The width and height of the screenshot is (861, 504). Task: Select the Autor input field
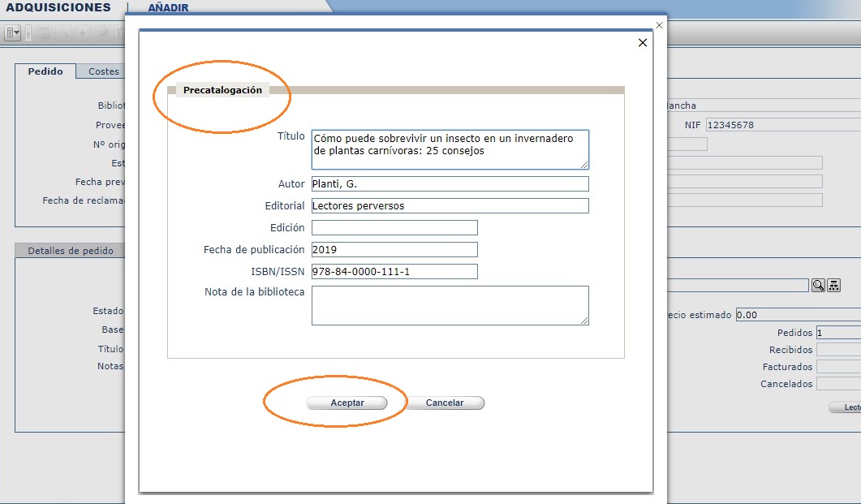coord(450,184)
